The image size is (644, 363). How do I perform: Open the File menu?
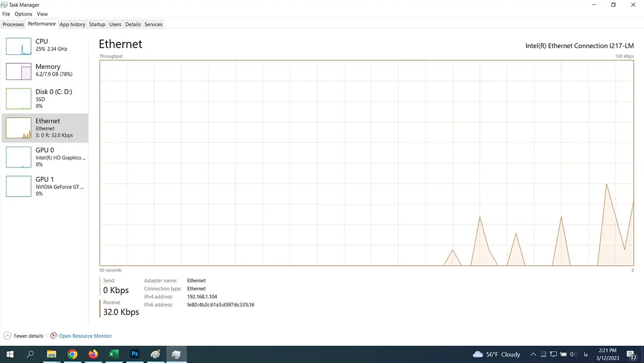6,14
